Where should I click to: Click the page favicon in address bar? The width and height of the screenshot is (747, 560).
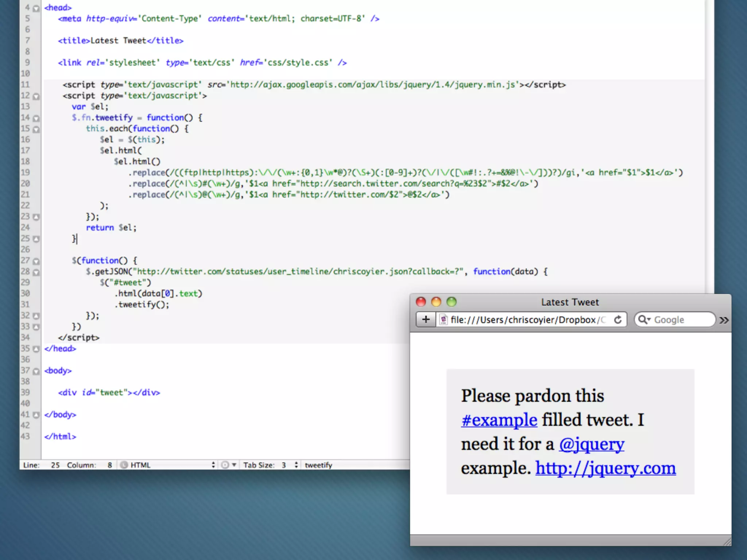point(443,320)
